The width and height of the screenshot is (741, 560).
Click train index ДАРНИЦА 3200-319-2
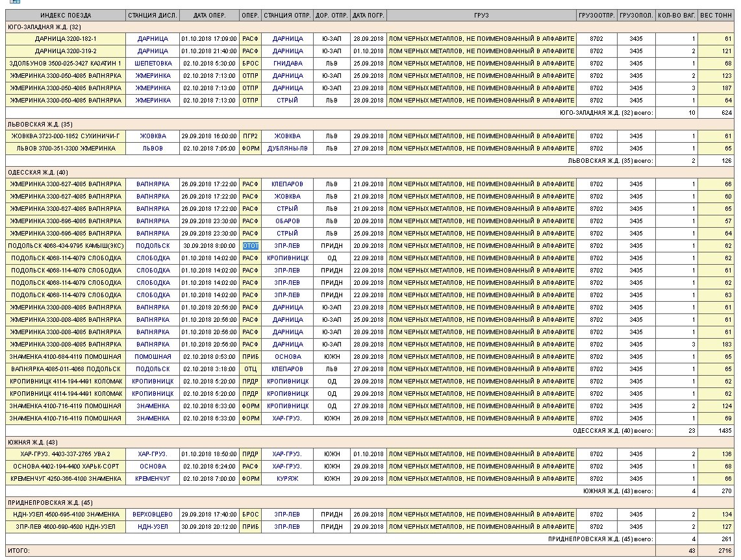66,51
